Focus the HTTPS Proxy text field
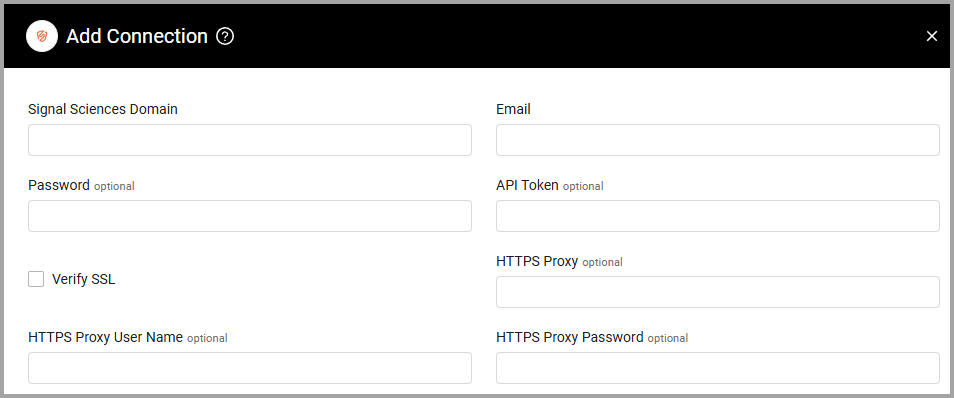 (x=718, y=292)
